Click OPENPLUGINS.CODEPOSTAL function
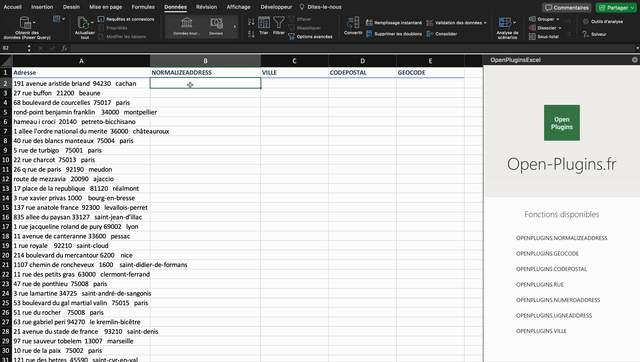This screenshot has width=640, height=362. (551, 269)
